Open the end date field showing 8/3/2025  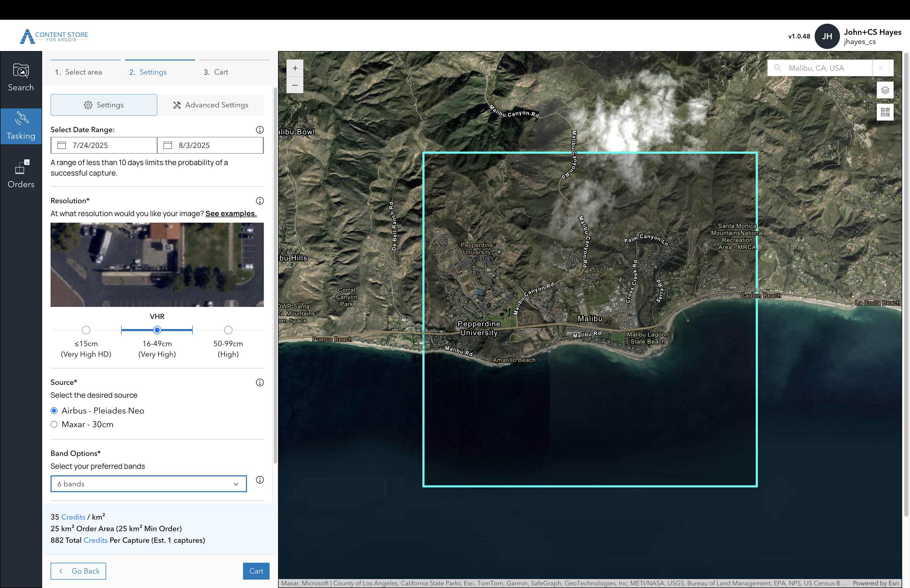click(210, 145)
